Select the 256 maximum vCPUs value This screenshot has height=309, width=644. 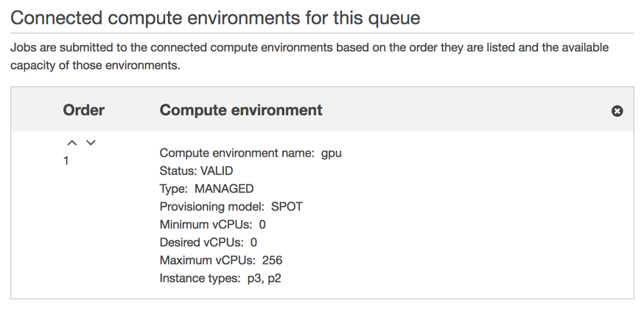(272, 260)
